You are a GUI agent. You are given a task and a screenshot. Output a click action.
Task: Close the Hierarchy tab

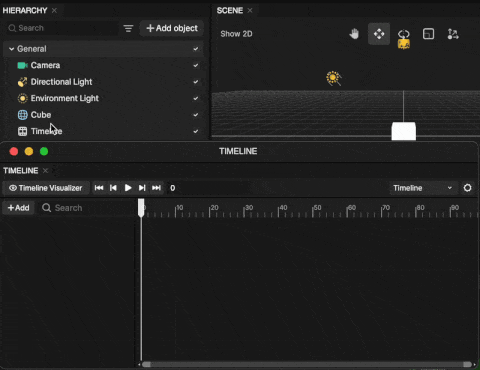pyautogui.click(x=54, y=11)
